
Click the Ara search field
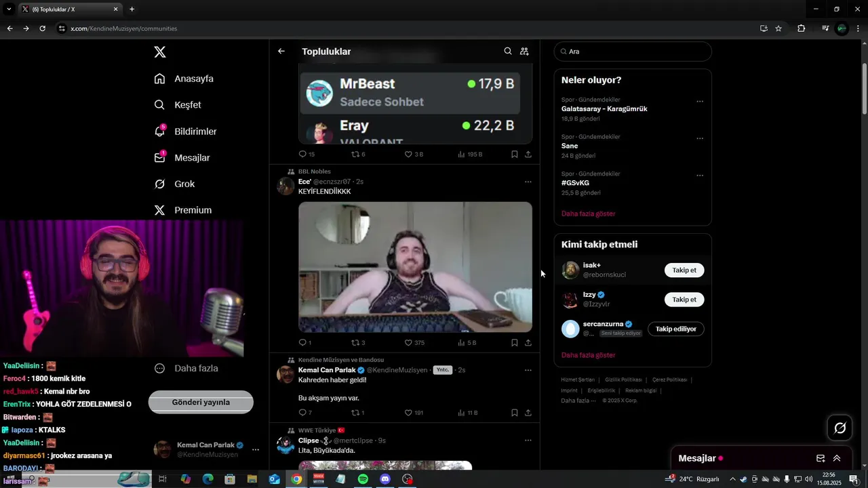[x=633, y=52]
